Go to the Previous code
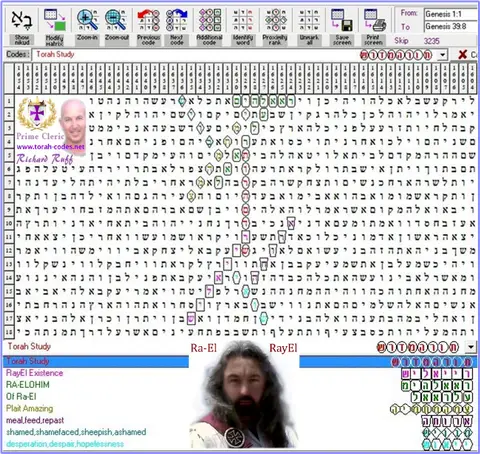 148,20
